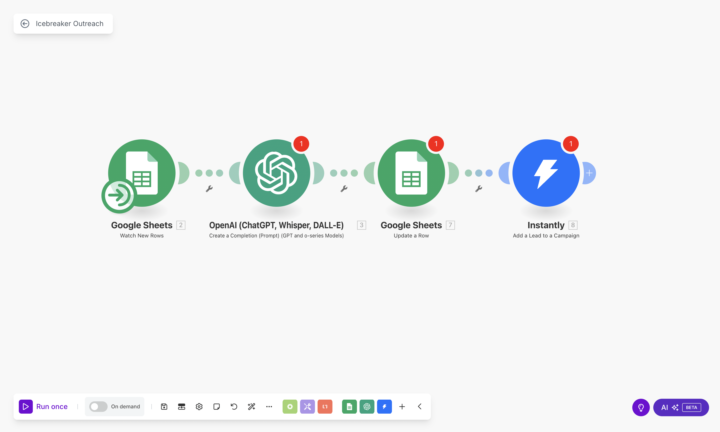Click the purple lightbulb help icon
Image resolution: width=720 pixels, height=432 pixels.
coord(641,407)
